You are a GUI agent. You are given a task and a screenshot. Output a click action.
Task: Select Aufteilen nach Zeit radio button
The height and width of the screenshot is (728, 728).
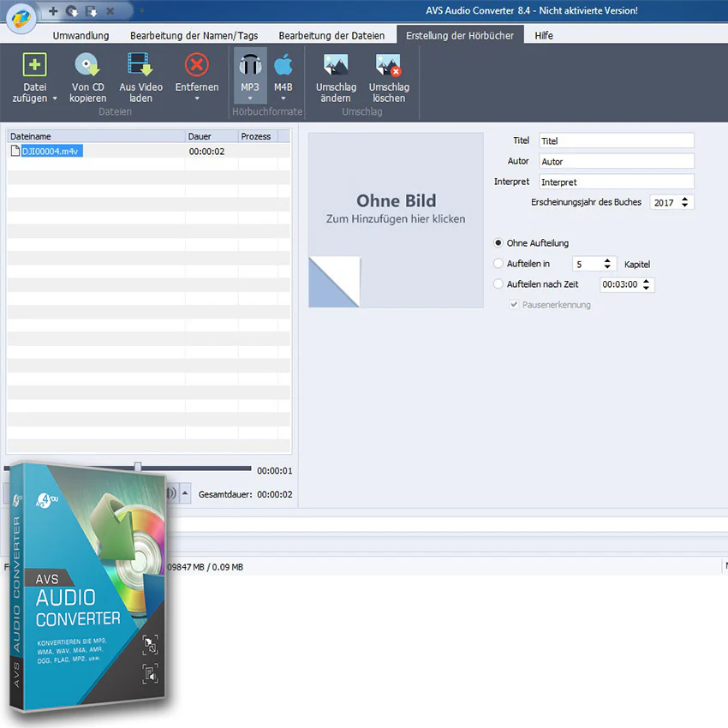click(498, 283)
